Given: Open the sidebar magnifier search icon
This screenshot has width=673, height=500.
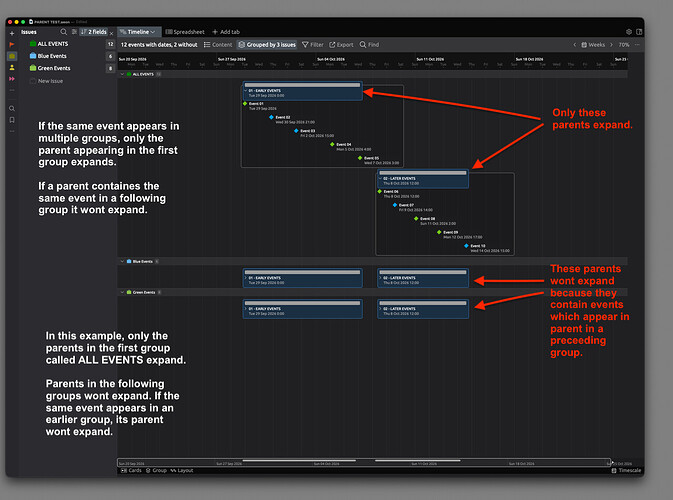Looking at the screenshot, I should 12,109.
